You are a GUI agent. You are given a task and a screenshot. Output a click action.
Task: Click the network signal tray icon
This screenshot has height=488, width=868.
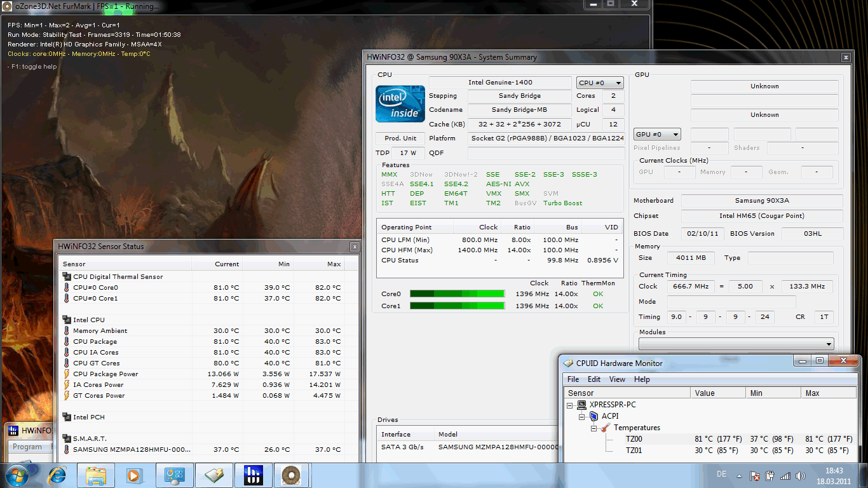point(785,475)
